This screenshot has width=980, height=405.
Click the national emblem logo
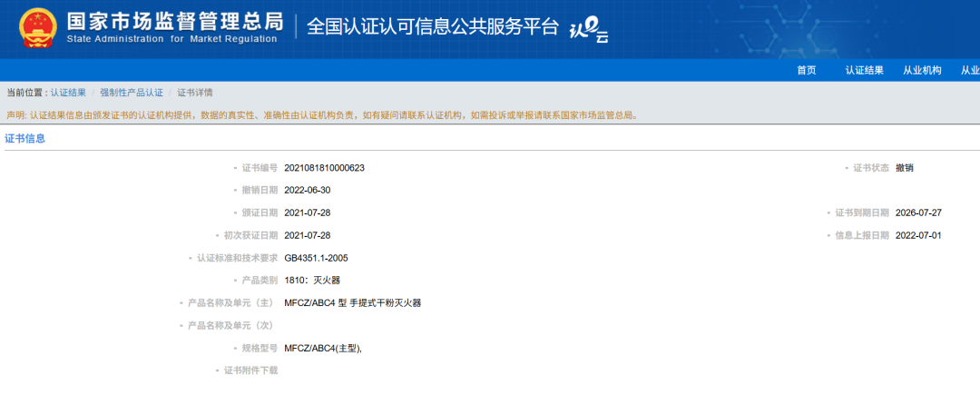(x=37, y=28)
